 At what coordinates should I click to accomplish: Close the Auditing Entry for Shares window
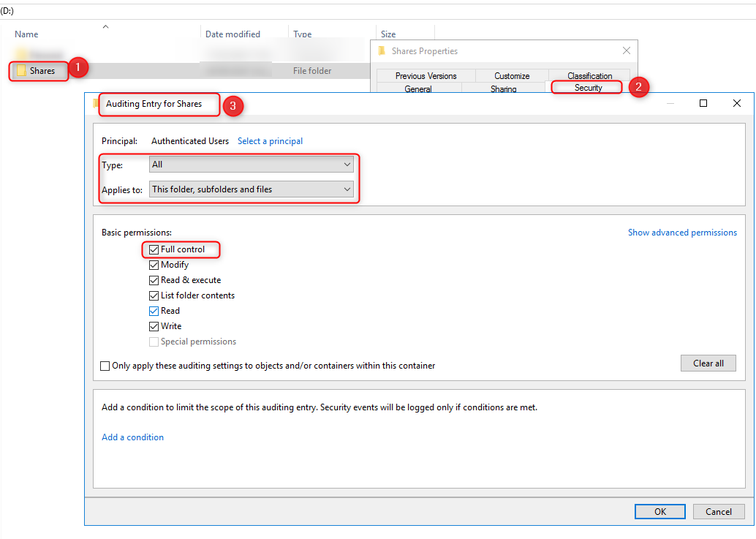pos(736,103)
